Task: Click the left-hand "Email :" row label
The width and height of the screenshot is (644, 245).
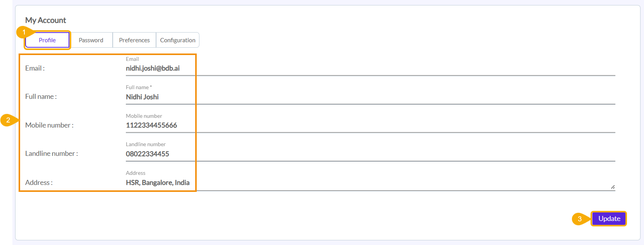Action: (35, 68)
